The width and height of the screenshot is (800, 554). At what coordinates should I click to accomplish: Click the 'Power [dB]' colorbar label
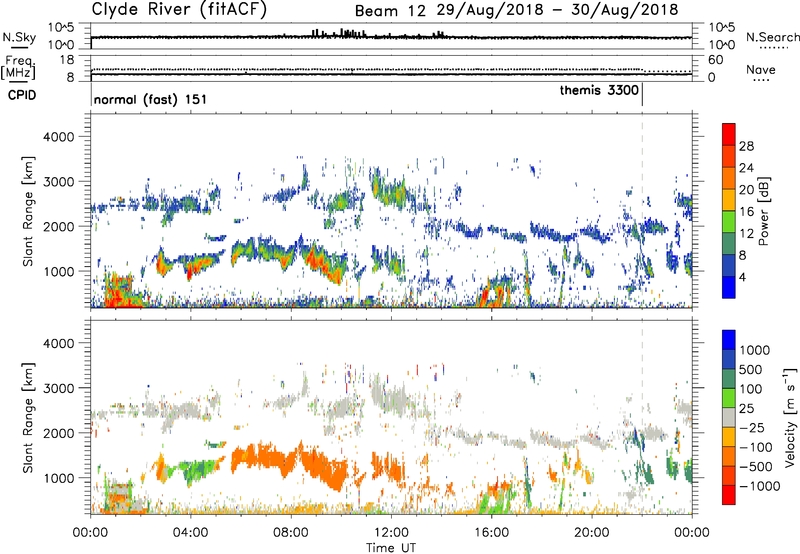764,211
